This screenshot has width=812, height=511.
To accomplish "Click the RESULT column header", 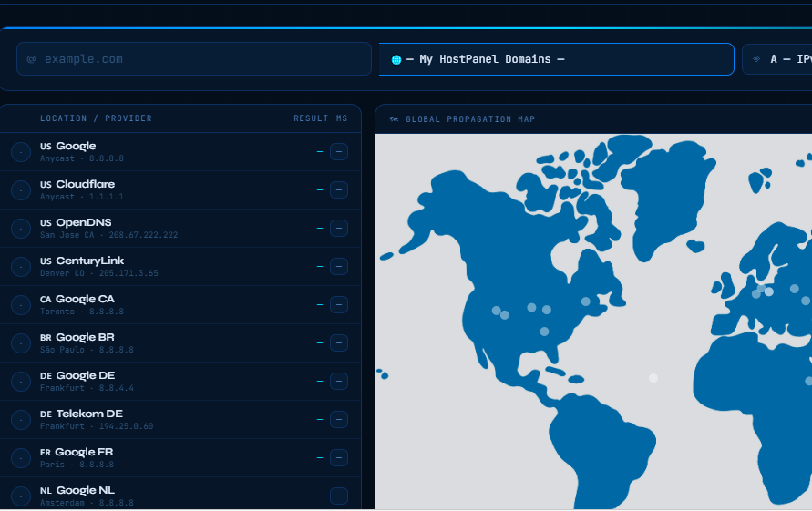I will (x=311, y=118).
